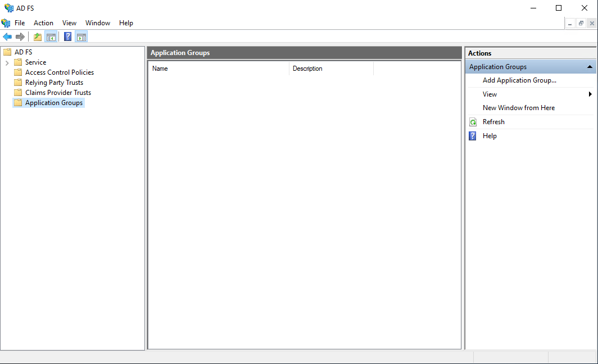Screen dimensions: 598x364
Task: Select Access Control Policies in the tree
Action: [59, 72]
